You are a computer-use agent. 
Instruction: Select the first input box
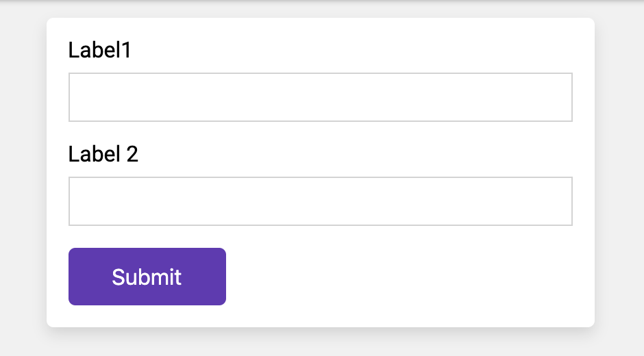[x=320, y=97]
